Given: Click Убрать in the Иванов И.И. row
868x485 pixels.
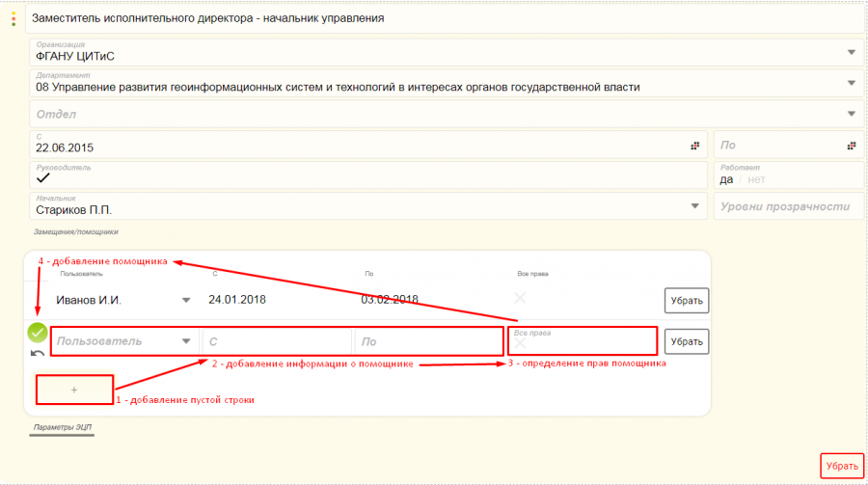Looking at the screenshot, I should (x=687, y=300).
